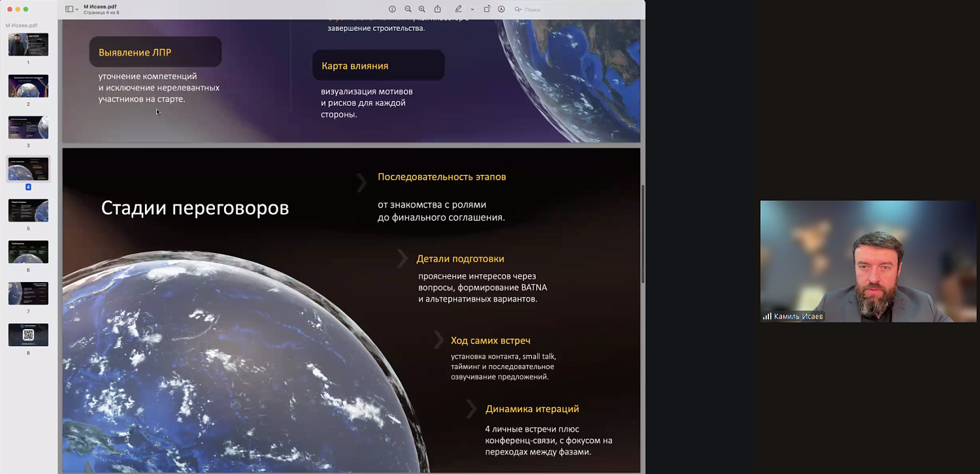The width and height of the screenshot is (980, 474).
Task: Click the Inspector info icon
Action: 392,9
